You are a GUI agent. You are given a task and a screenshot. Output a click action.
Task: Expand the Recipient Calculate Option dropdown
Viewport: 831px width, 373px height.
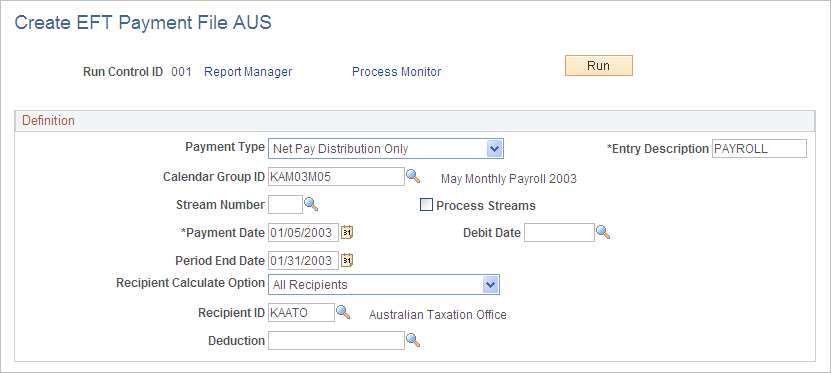[x=491, y=285]
